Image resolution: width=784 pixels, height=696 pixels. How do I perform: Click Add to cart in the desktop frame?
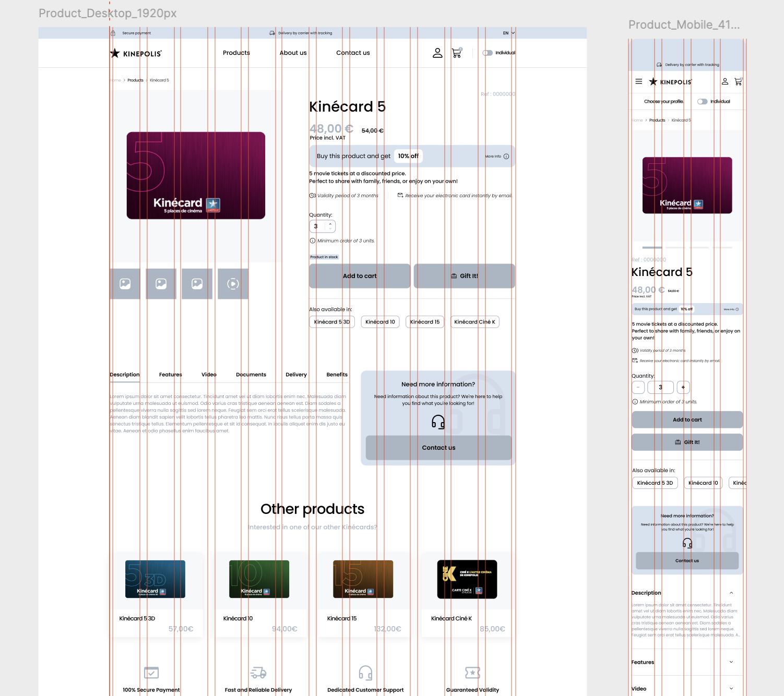pos(360,276)
